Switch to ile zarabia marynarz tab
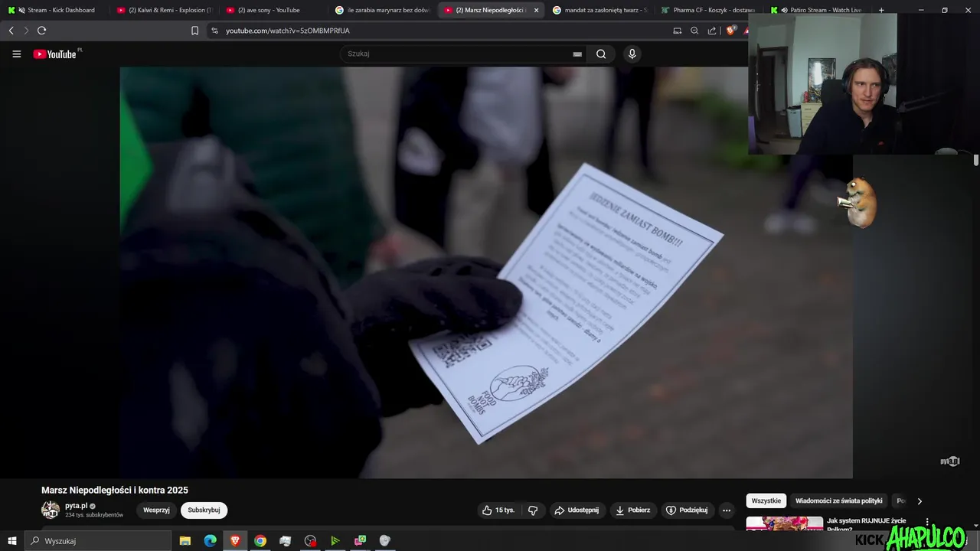This screenshot has width=980, height=551. [x=383, y=10]
